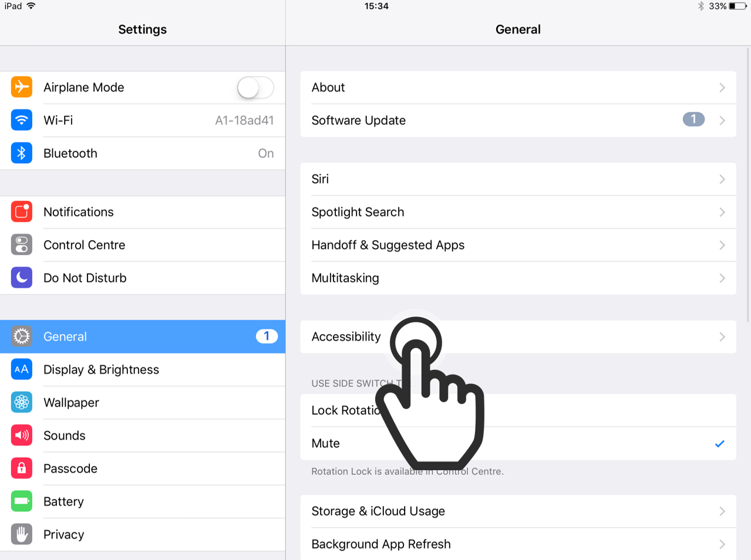Screen dimensions: 751x560
Task: Open the Privacy hand icon
Action: (x=22, y=534)
